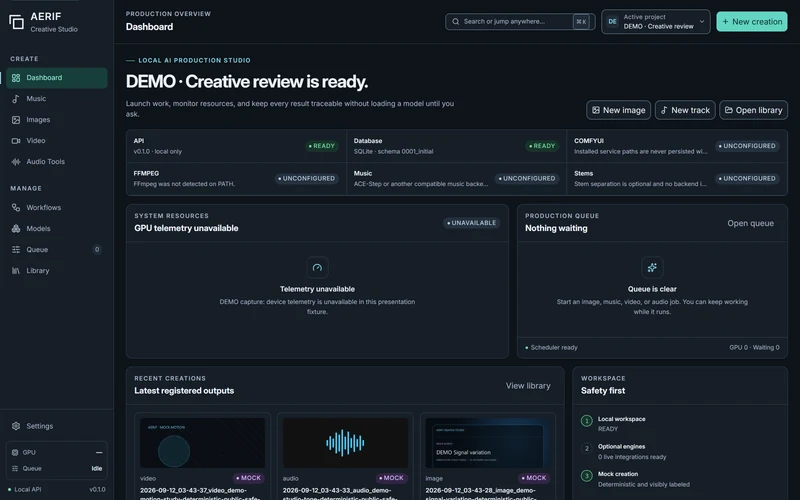Screen dimensions: 800x500
Task: Click the Images picture icon in sidebar
Action: pyautogui.click(x=16, y=120)
